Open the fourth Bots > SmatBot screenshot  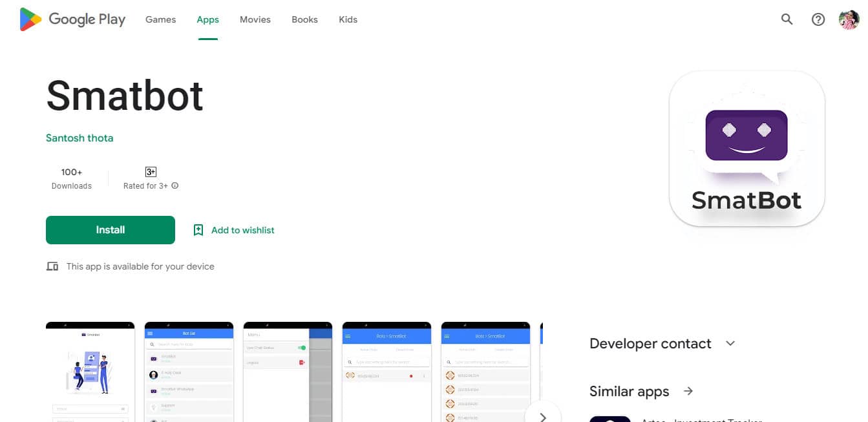pos(386,372)
